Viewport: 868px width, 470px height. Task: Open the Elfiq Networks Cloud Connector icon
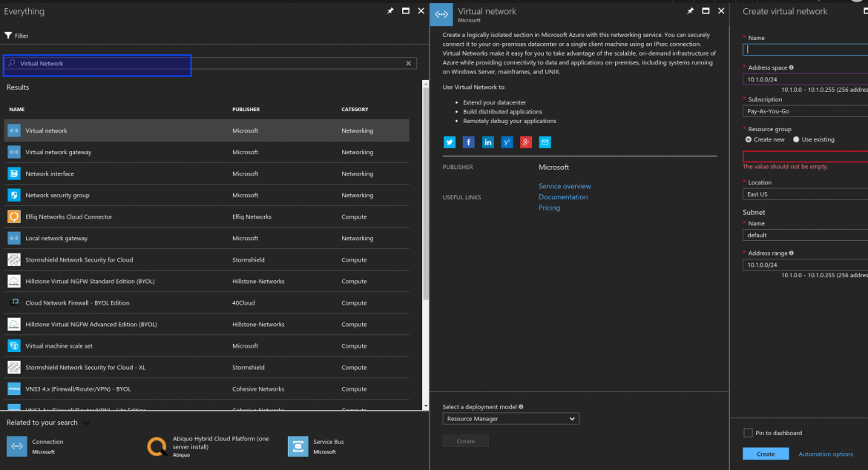pyautogui.click(x=14, y=216)
